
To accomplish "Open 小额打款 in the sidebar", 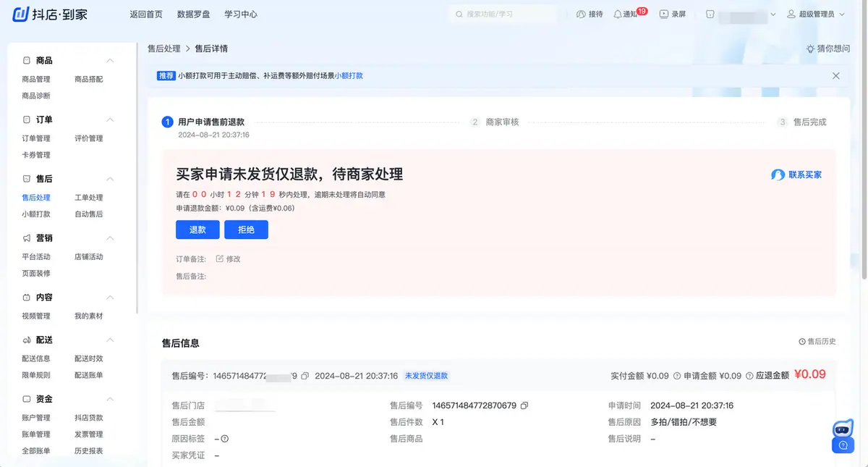I will (x=36, y=214).
